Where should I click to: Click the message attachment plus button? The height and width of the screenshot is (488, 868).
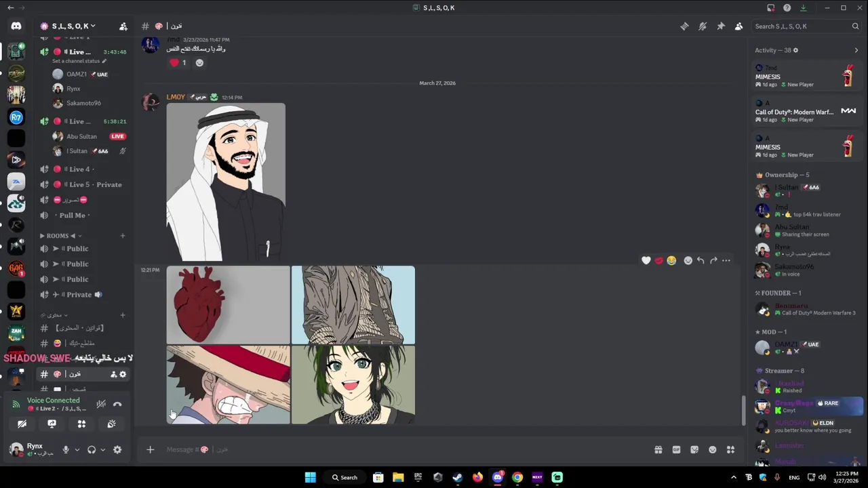point(151,449)
